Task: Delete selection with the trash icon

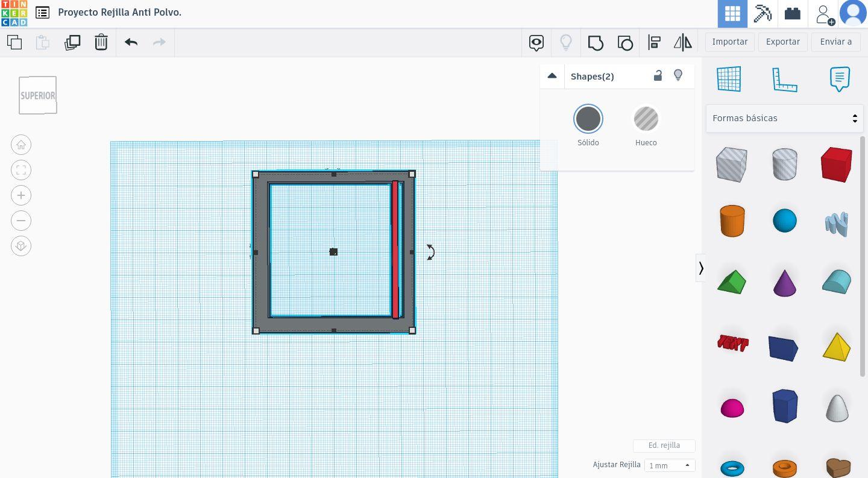Action: 101,42
